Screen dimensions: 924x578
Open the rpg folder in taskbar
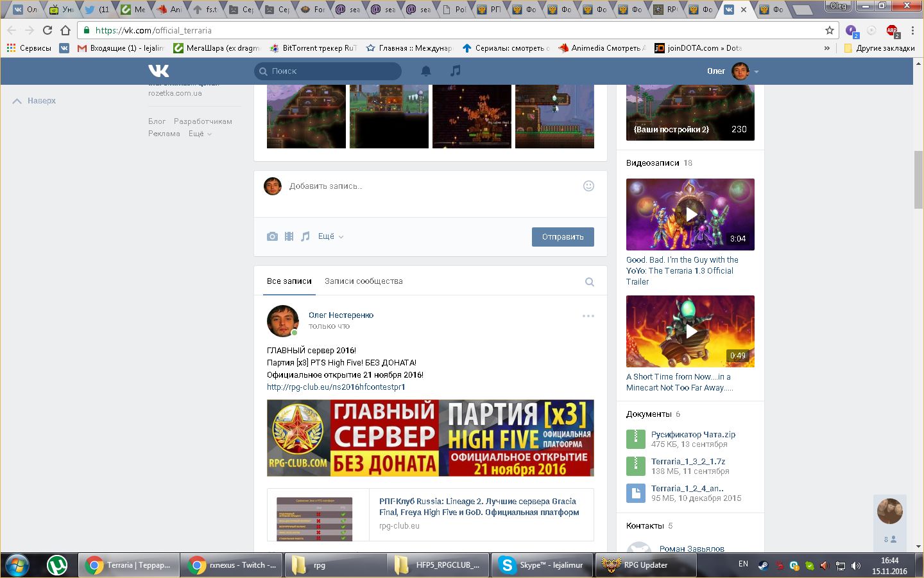pos(335,565)
